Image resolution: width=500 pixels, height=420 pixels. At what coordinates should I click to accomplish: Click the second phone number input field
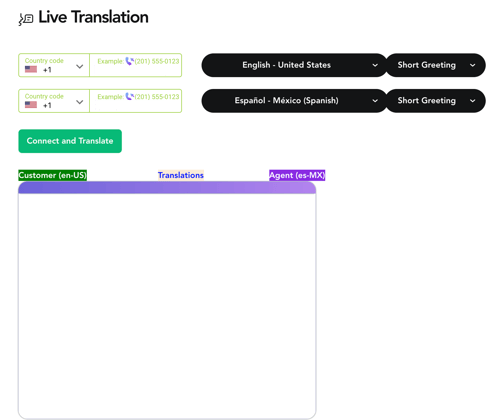(x=136, y=101)
